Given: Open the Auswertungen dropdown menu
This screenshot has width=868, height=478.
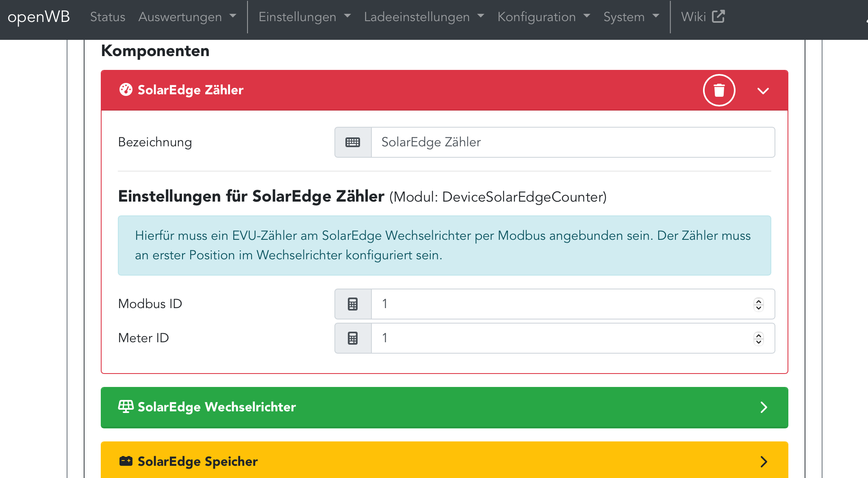Looking at the screenshot, I should pos(187,17).
